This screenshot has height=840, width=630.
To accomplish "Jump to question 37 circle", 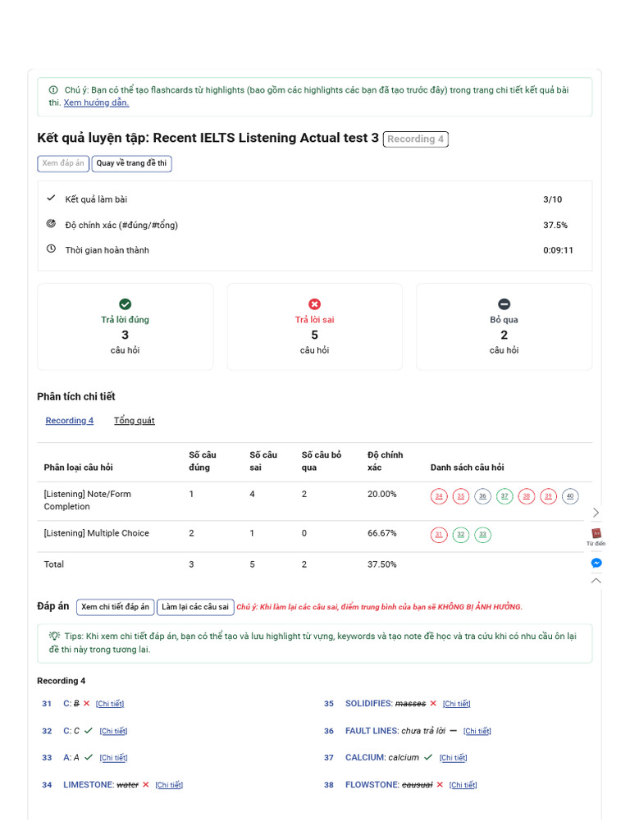I will coord(504,496).
